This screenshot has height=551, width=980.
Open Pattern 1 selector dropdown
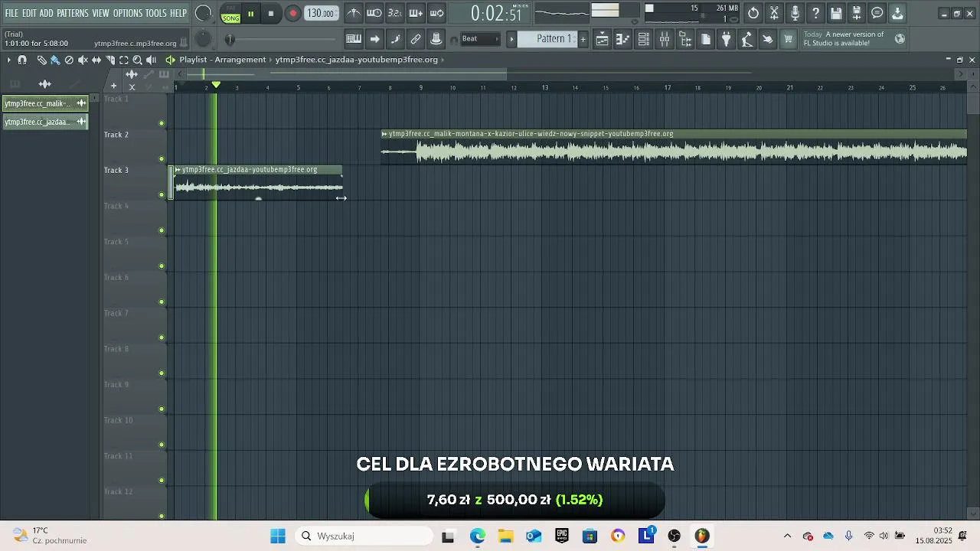548,39
